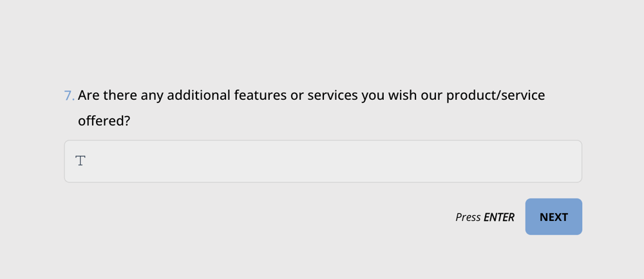
Task: Click the word "offered?" in the question
Action: click(x=104, y=120)
